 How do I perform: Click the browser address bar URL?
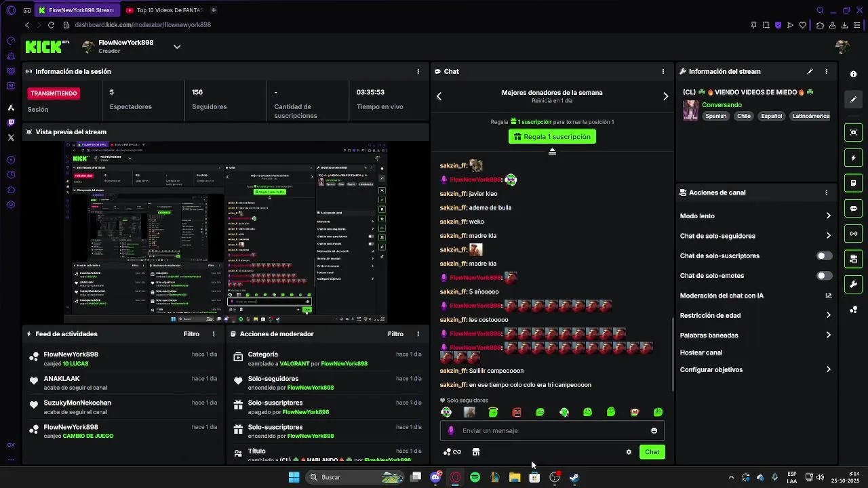click(142, 25)
